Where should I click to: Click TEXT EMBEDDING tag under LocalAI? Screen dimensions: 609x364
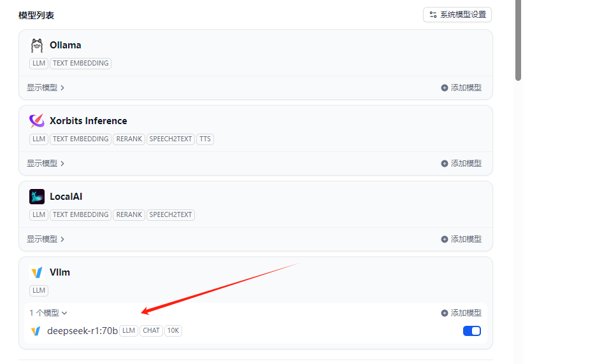(80, 214)
